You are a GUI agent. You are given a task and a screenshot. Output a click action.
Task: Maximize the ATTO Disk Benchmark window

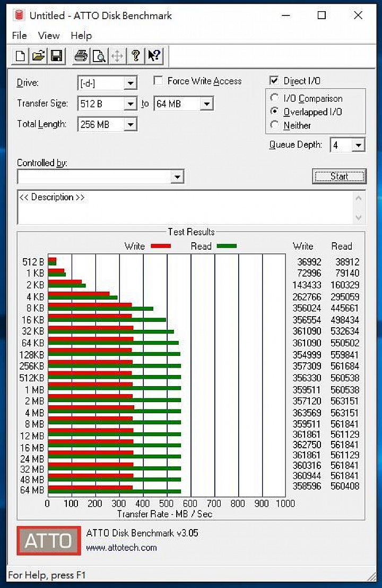322,15
